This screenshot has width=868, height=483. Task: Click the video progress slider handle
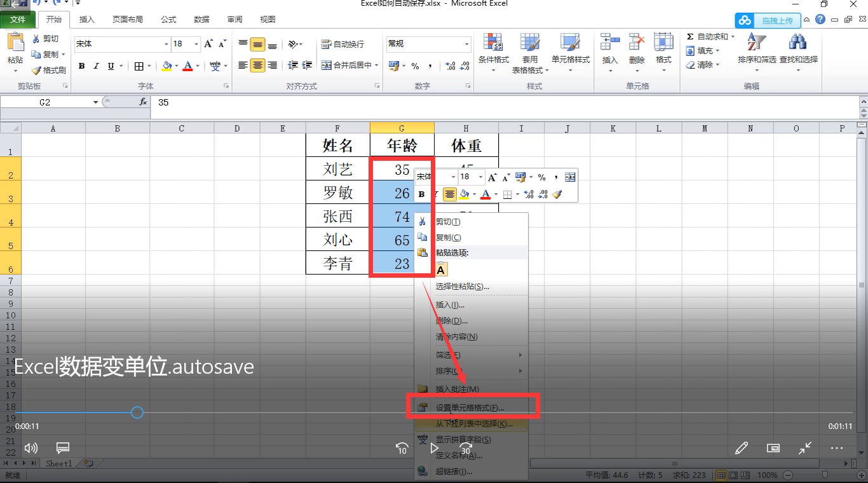137,413
